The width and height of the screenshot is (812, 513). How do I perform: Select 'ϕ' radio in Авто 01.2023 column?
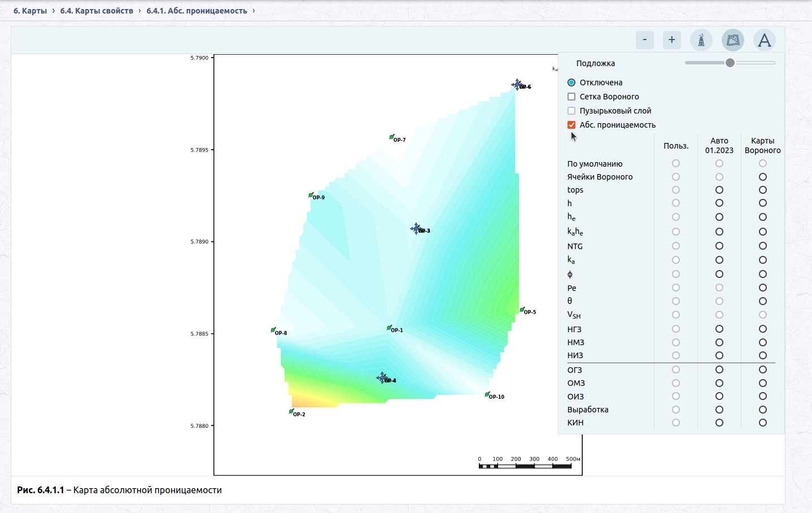pyautogui.click(x=719, y=274)
